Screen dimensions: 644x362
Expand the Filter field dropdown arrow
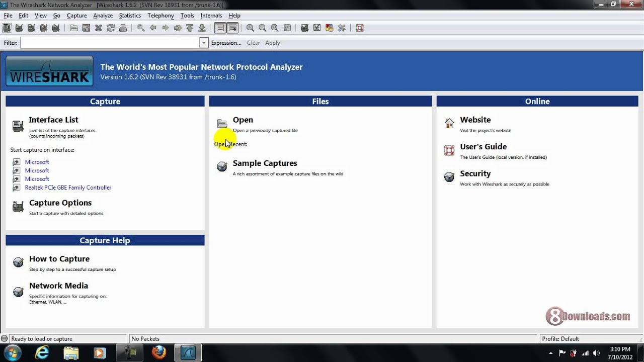pos(204,43)
